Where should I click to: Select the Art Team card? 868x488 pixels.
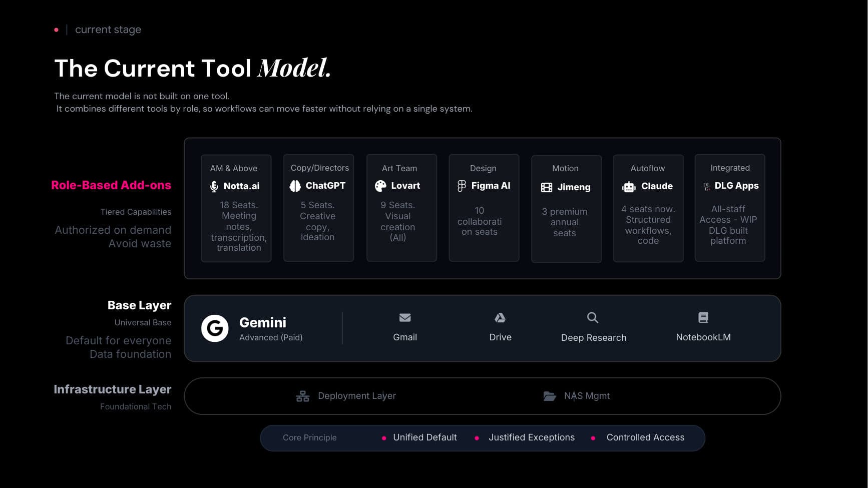point(401,208)
